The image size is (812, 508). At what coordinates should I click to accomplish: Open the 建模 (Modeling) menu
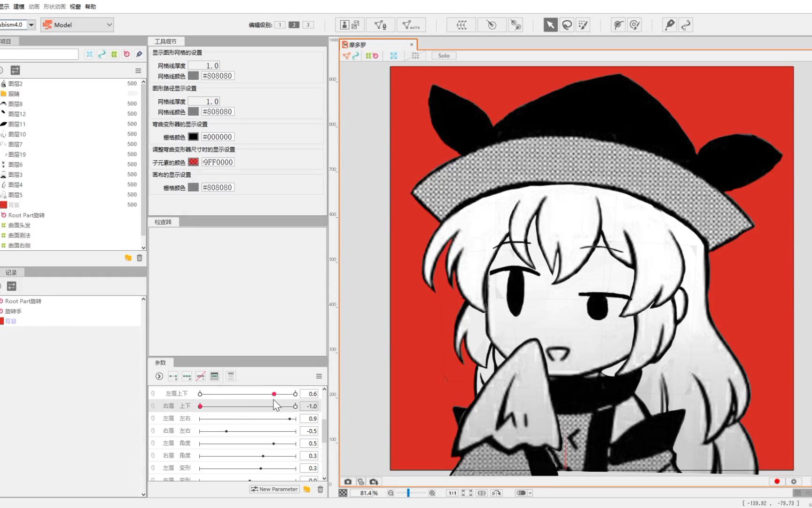19,7
